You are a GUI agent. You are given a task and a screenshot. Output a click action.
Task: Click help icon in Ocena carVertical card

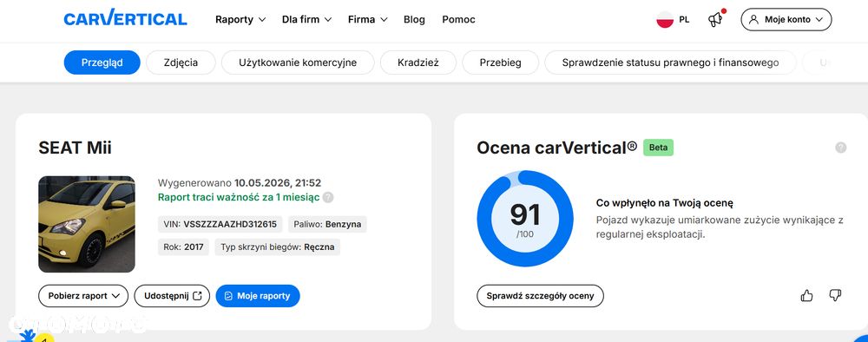841,148
